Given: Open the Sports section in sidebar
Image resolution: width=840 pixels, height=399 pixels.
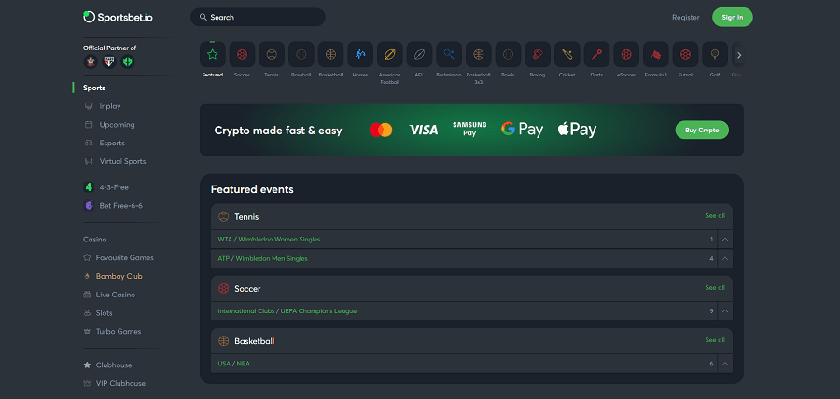Looking at the screenshot, I should 94,88.
